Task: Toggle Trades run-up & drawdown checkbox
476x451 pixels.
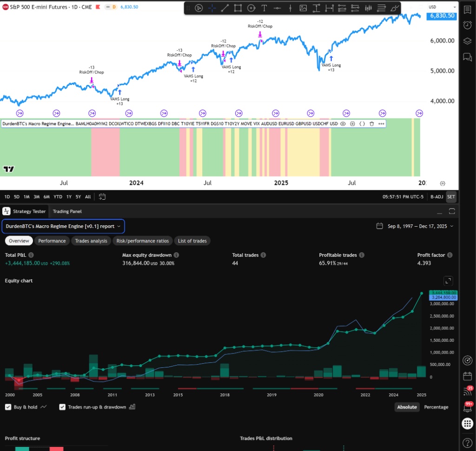Action: click(x=63, y=407)
